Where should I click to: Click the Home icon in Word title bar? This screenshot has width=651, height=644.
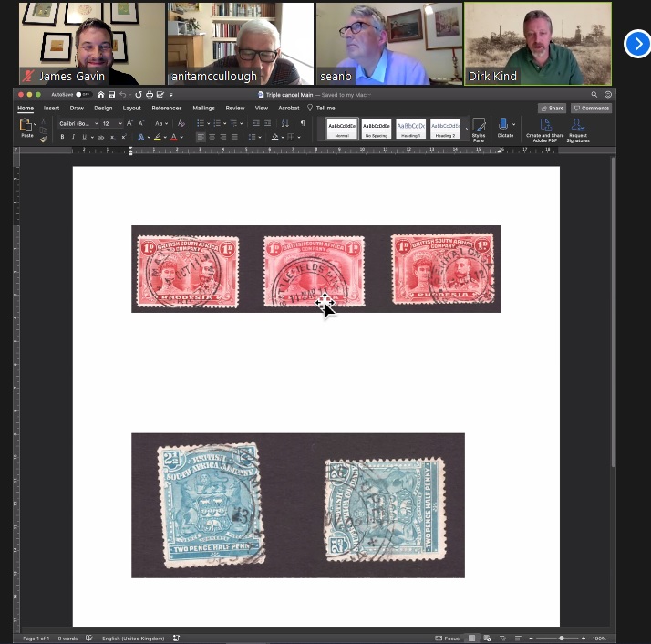click(x=101, y=95)
